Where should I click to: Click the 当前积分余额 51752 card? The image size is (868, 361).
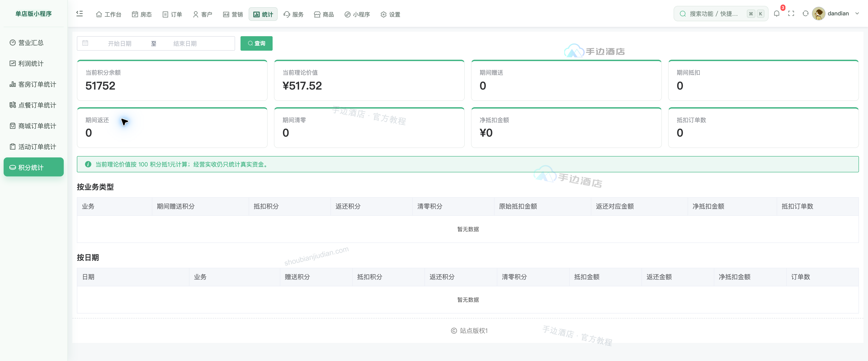[x=172, y=81]
